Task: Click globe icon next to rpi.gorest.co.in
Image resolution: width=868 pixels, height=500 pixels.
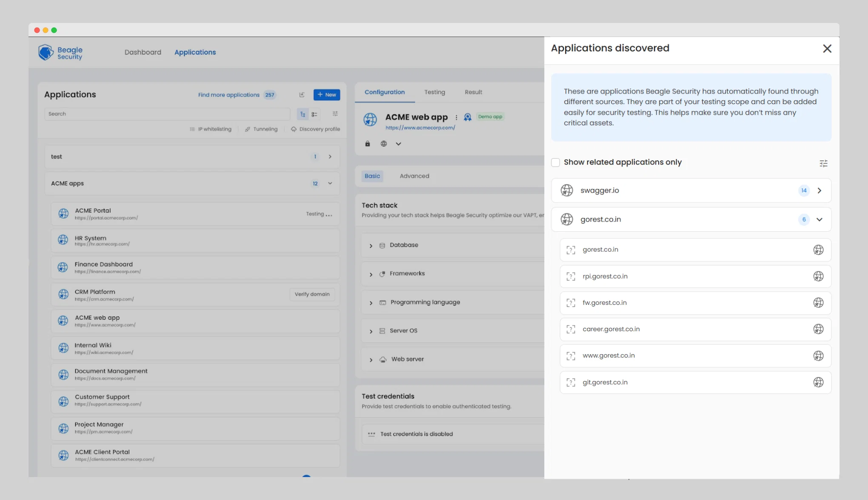Action: pyautogui.click(x=818, y=276)
